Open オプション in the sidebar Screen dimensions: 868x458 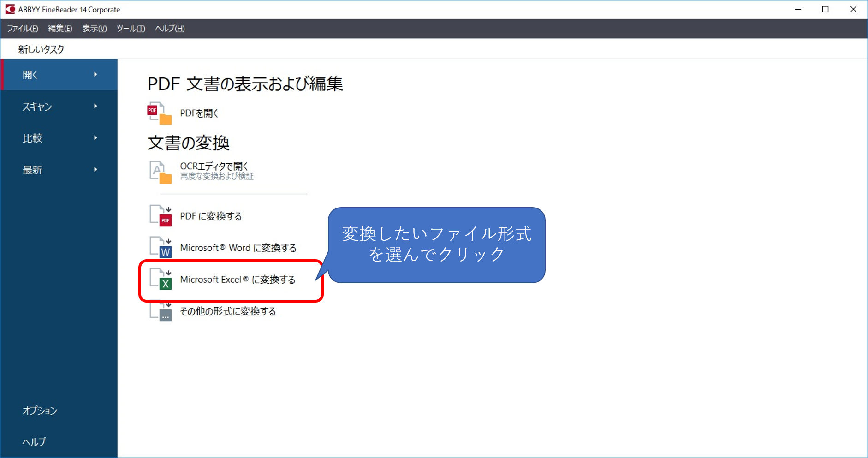pos(40,410)
